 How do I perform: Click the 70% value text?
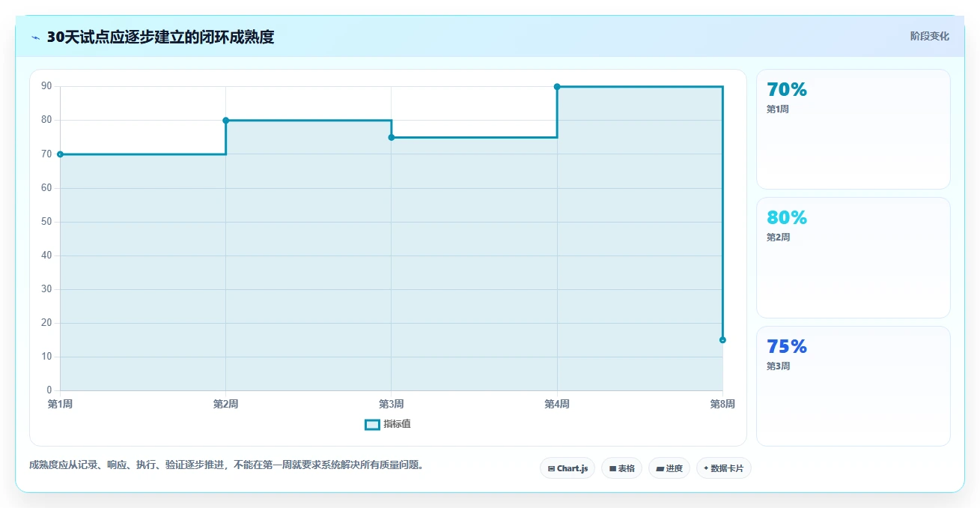tap(787, 90)
